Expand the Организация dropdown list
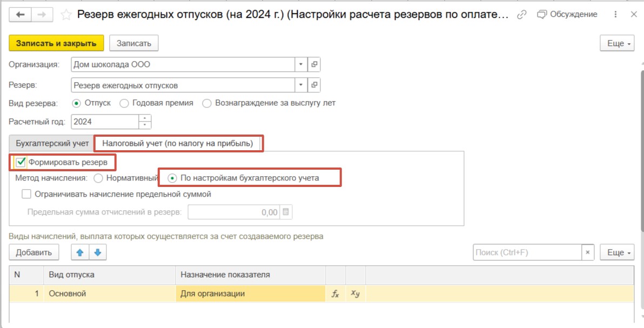This screenshot has width=644, height=328. [x=301, y=65]
